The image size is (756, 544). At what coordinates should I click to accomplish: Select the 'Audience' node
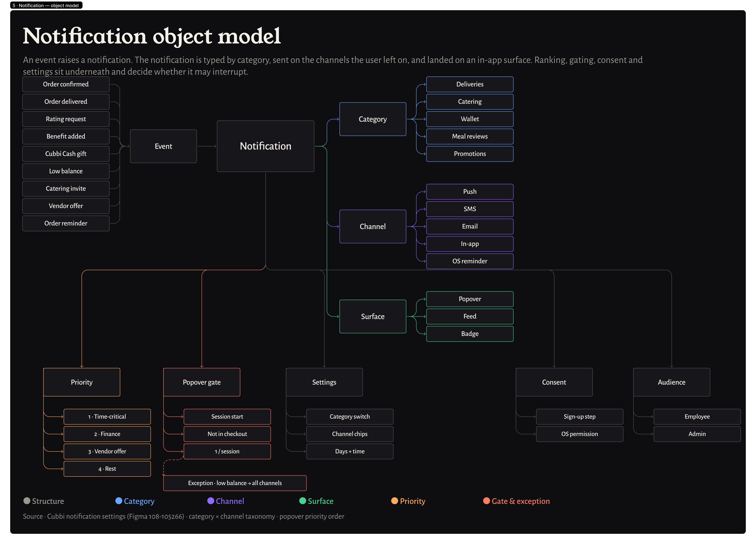(672, 382)
